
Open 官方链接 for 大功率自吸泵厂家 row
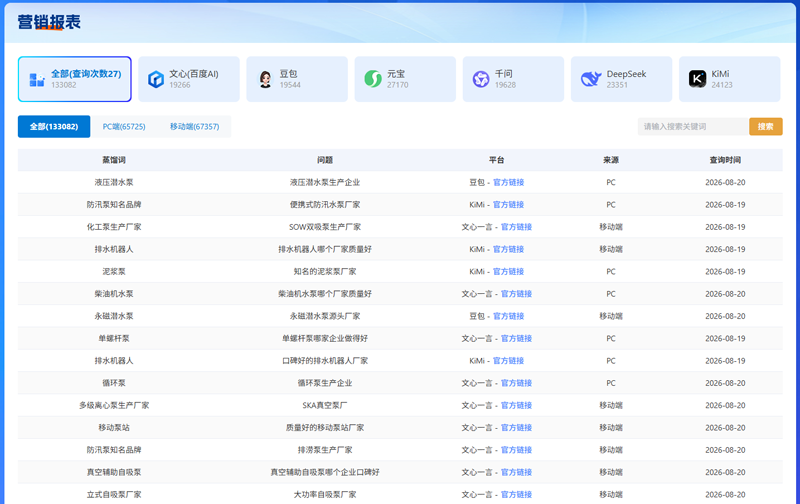pos(516,494)
